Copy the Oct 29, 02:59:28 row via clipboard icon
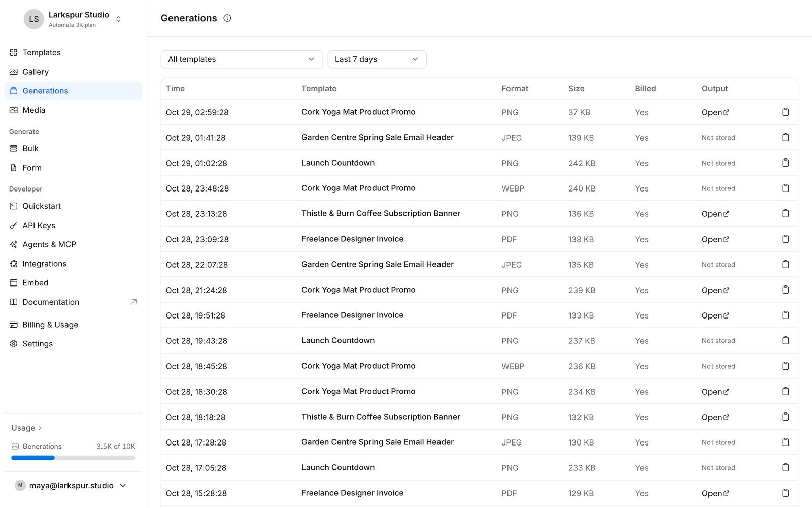Screen dimensions: 812x508 coord(785,112)
